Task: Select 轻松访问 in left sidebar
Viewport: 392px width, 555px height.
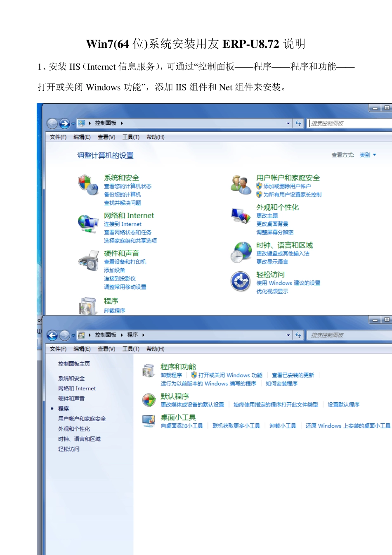Action: (x=68, y=449)
